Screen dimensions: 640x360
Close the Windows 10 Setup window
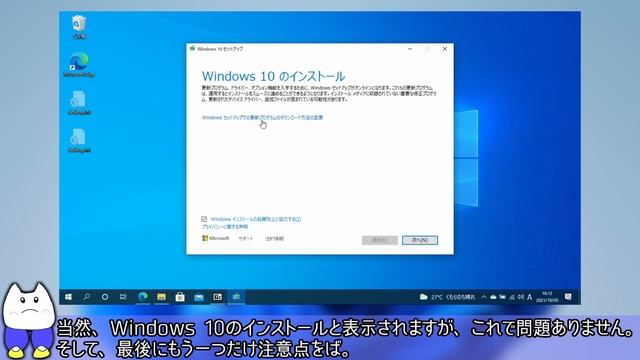445,49
